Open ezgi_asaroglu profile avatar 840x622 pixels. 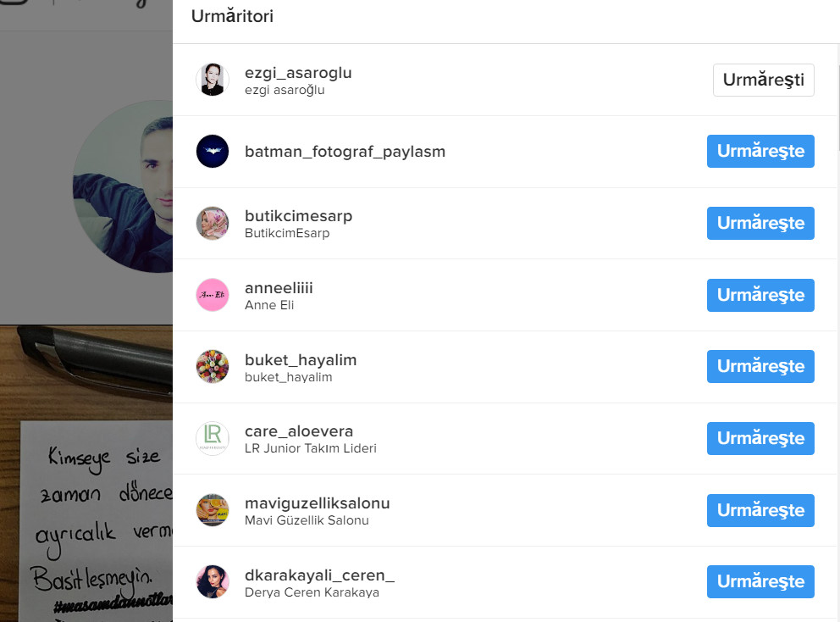[213, 80]
